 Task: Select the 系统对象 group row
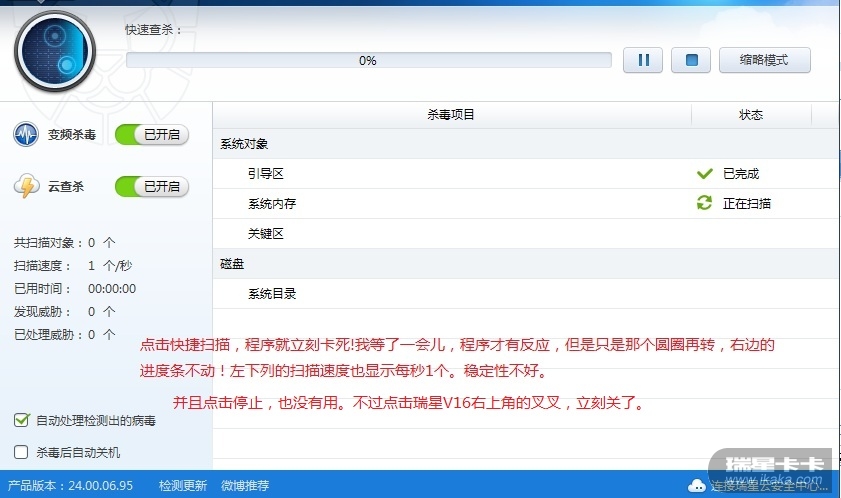point(526,143)
